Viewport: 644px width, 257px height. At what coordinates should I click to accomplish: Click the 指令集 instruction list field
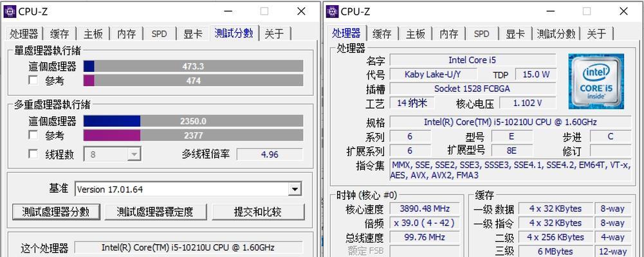510,170
